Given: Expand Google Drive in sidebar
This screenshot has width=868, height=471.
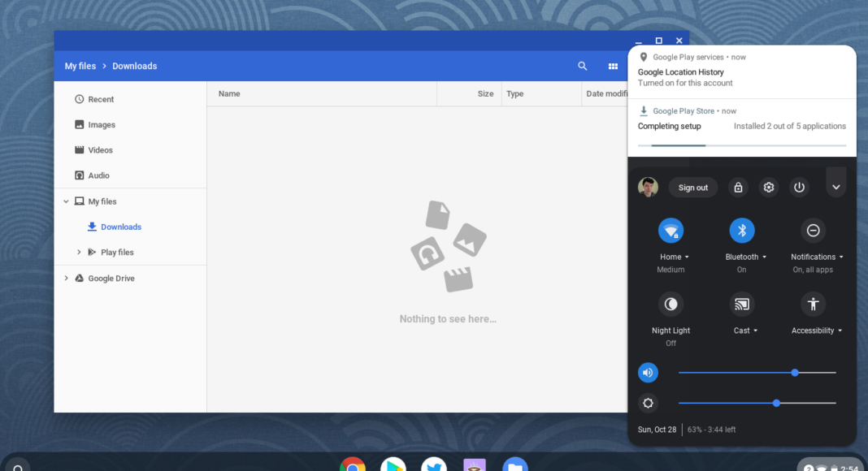Looking at the screenshot, I should [66, 279].
